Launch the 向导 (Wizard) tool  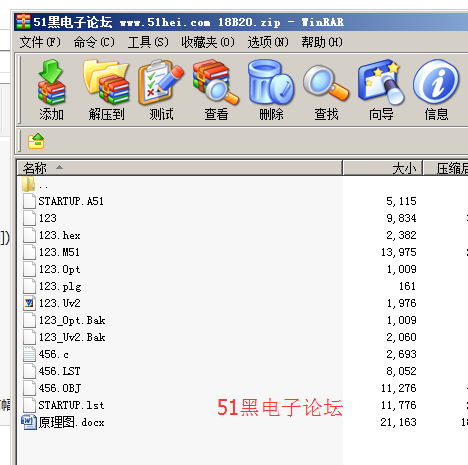pos(381,90)
